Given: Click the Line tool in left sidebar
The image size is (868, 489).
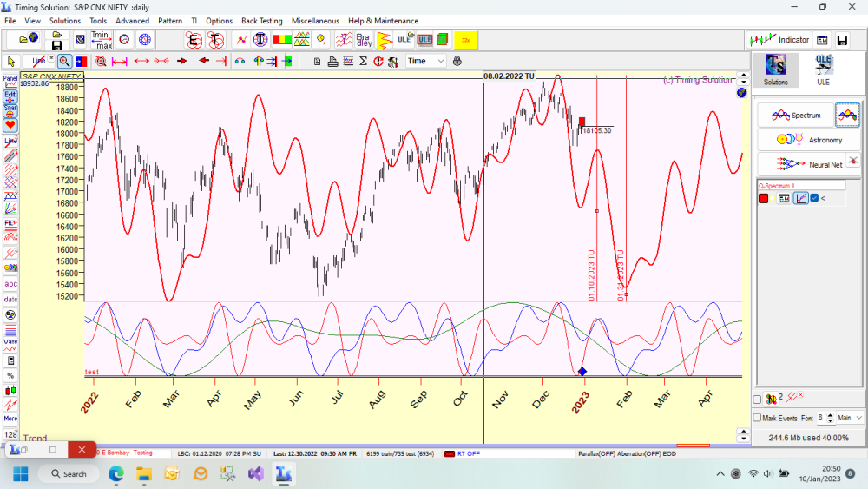Looking at the screenshot, I should [10, 142].
